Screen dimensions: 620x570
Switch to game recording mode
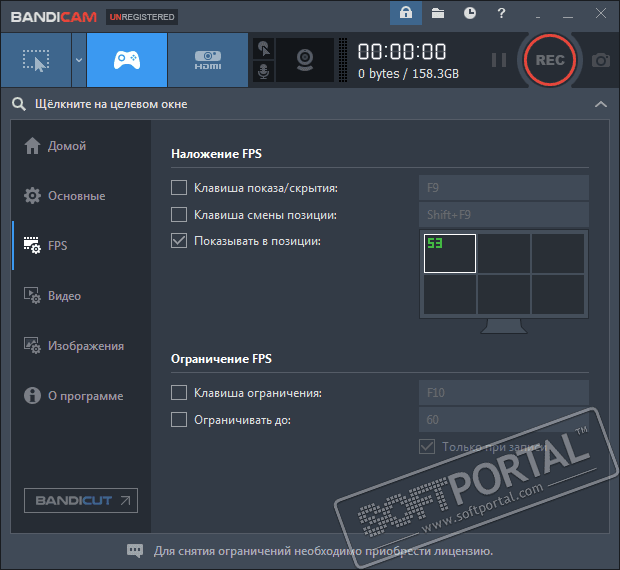tap(127, 60)
